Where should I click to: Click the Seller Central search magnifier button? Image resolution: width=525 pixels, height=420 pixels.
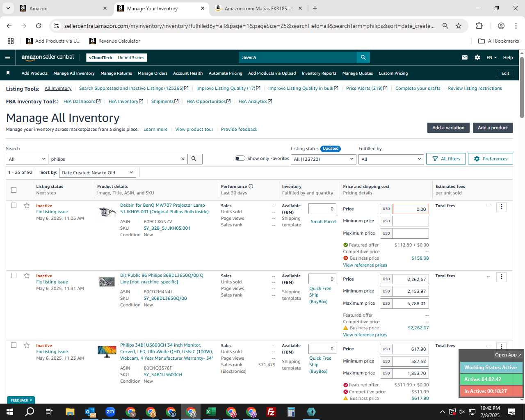point(363,57)
